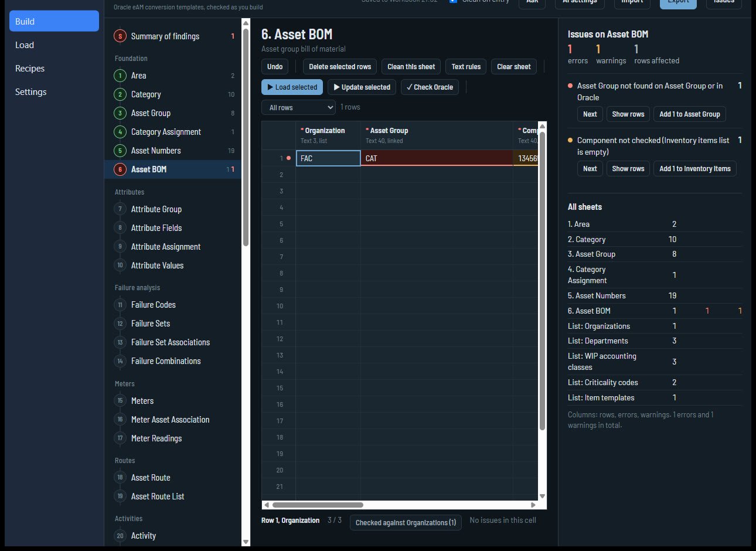
Task: Click 'List: Item templates' row
Action: click(x=655, y=397)
